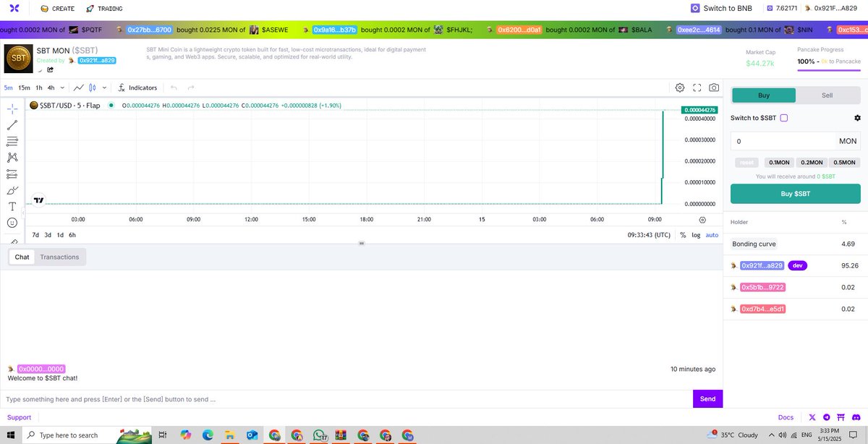Open the X (Twitter) footer link
868x444 pixels.
point(813,417)
